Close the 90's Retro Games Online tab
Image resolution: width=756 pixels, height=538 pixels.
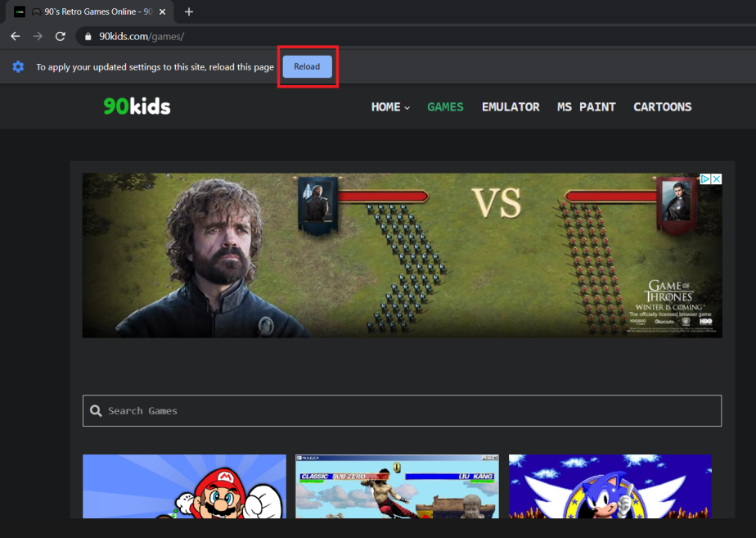pyautogui.click(x=163, y=11)
